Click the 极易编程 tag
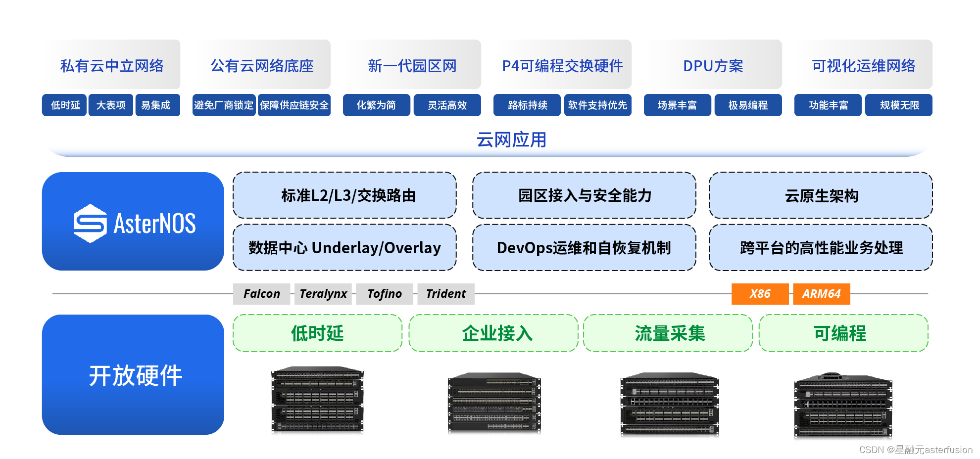Image resolution: width=980 pixels, height=459 pixels. (x=748, y=105)
